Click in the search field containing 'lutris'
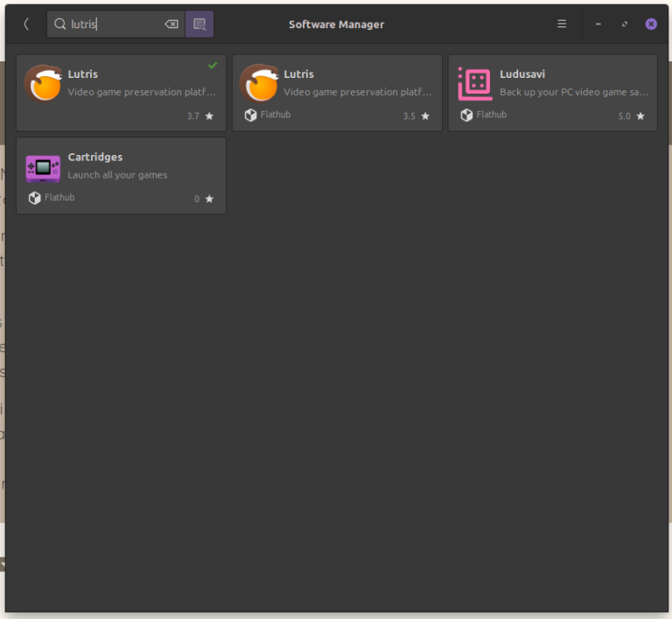 pyautogui.click(x=114, y=25)
